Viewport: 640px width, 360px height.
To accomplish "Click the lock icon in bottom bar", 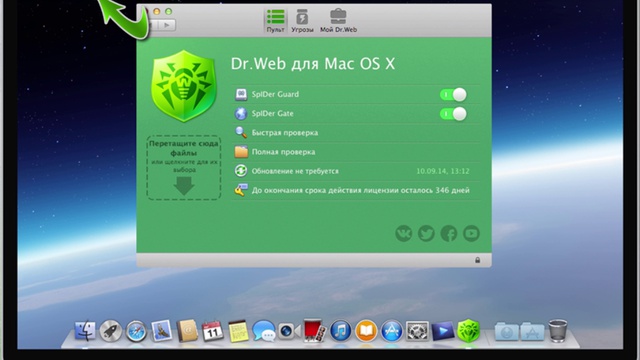I will point(477,260).
